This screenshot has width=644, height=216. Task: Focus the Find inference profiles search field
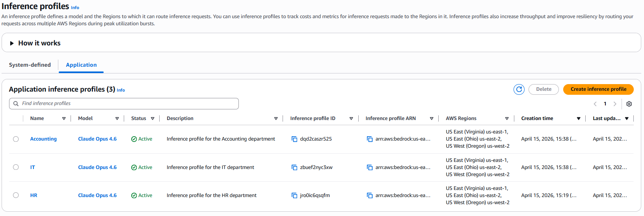124,103
